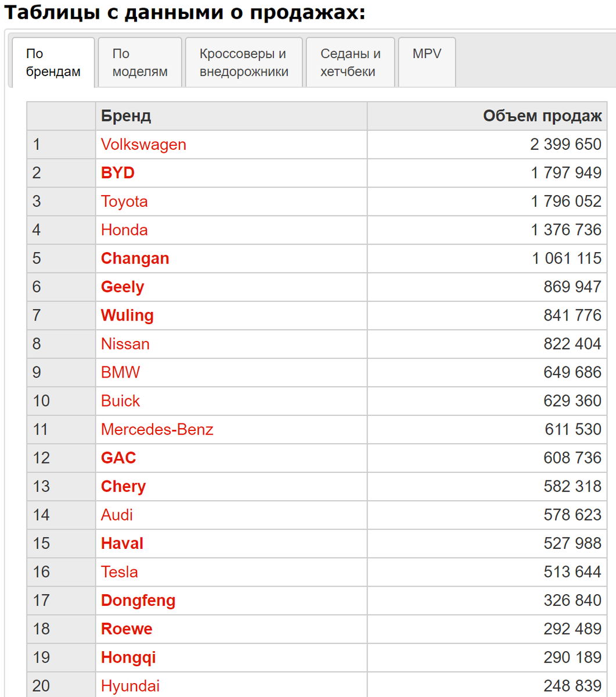Click the Honda brand link

[124, 230]
